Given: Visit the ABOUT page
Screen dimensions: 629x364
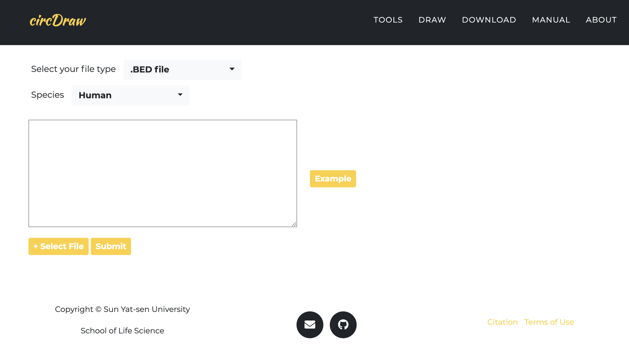Looking at the screenshot, I should [x=601, y=20].
